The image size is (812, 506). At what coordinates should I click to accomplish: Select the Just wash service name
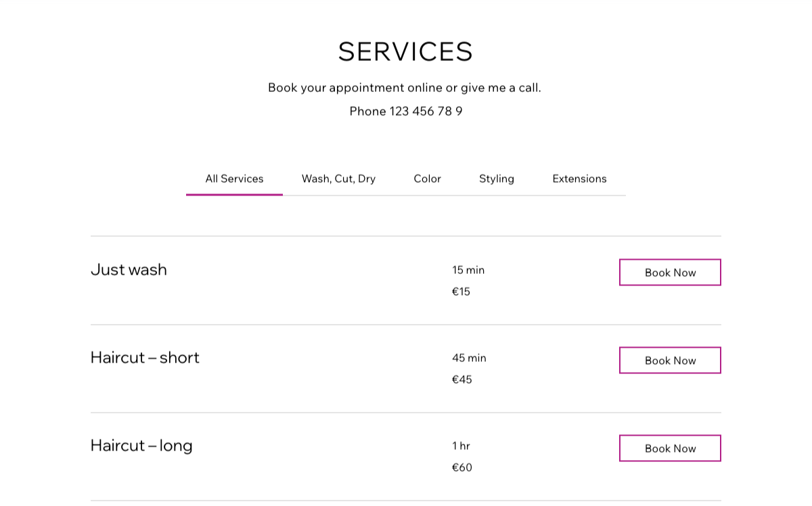(x=129, y=270)
